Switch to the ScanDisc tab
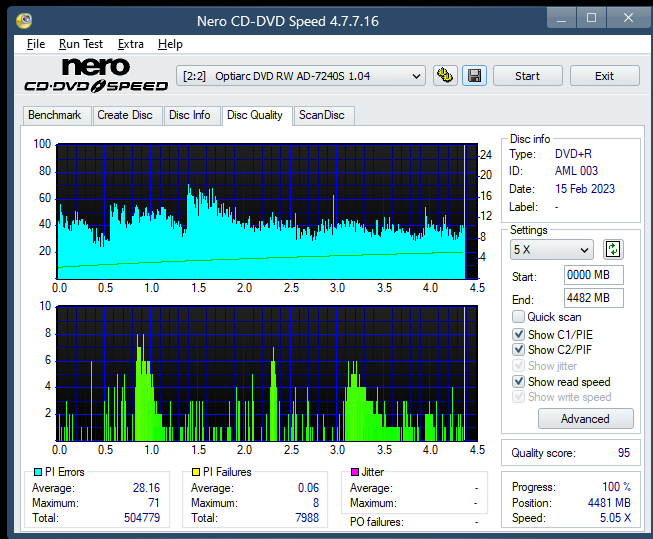Viewport: 653px width, 539px height. (322, 115)
